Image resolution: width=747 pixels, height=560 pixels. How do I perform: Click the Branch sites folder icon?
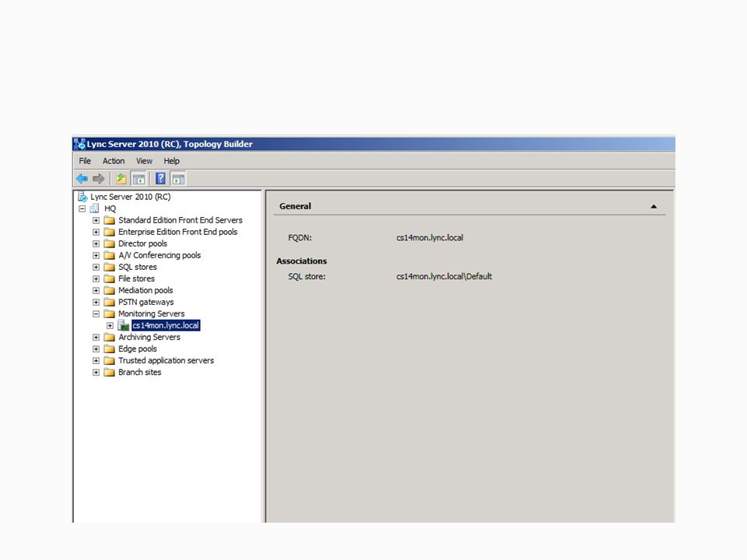pos(110,373)
